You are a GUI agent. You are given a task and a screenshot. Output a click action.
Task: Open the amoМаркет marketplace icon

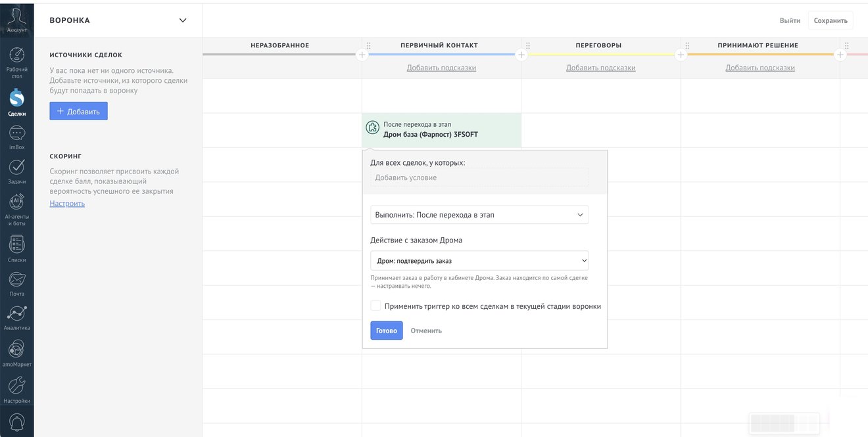[x=17, y=349]
